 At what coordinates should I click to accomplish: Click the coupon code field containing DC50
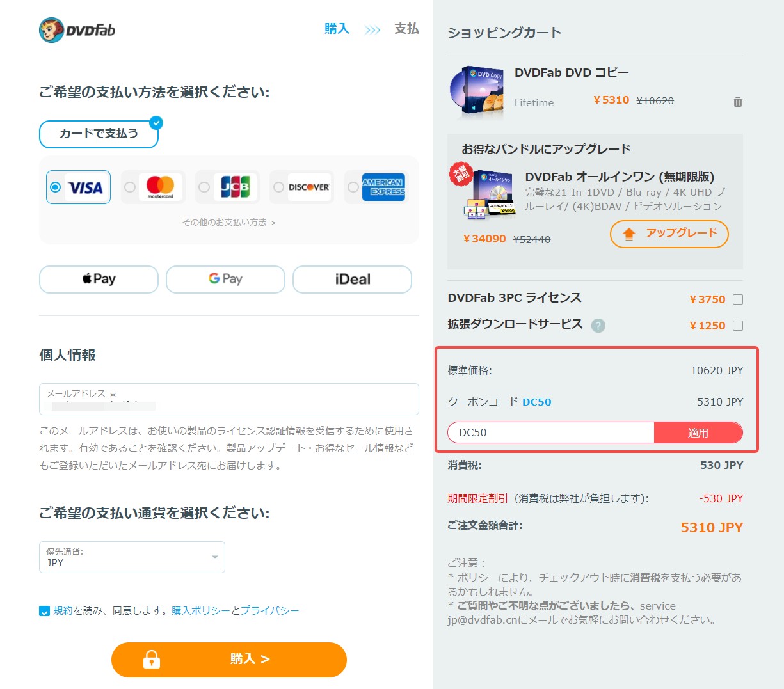click(551, 433)
